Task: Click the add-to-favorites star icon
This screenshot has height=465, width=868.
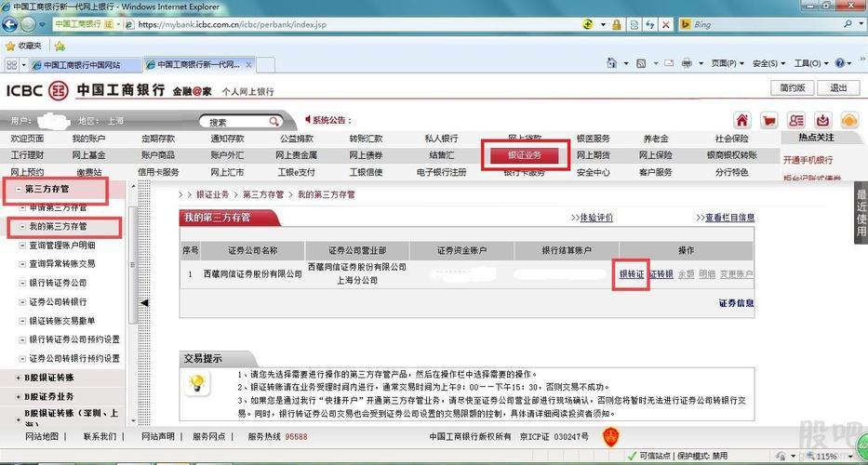Action: (x=60, y=46)
